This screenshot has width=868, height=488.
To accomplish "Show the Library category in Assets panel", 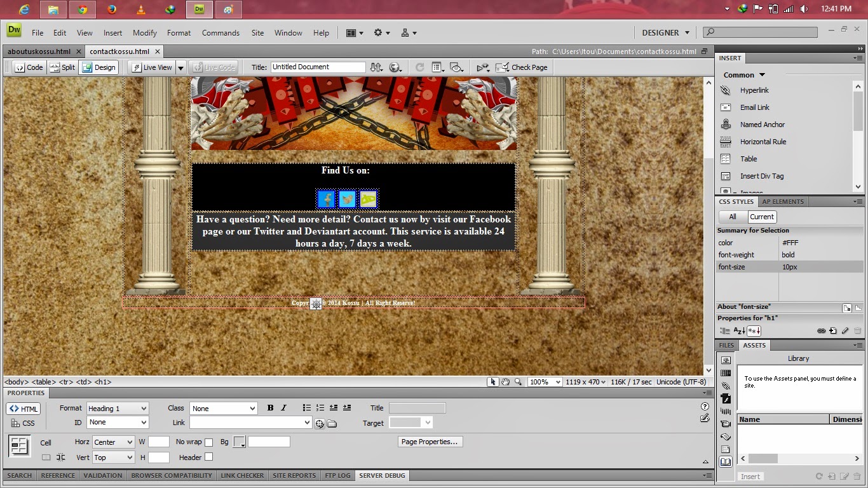I will (726, 462).
